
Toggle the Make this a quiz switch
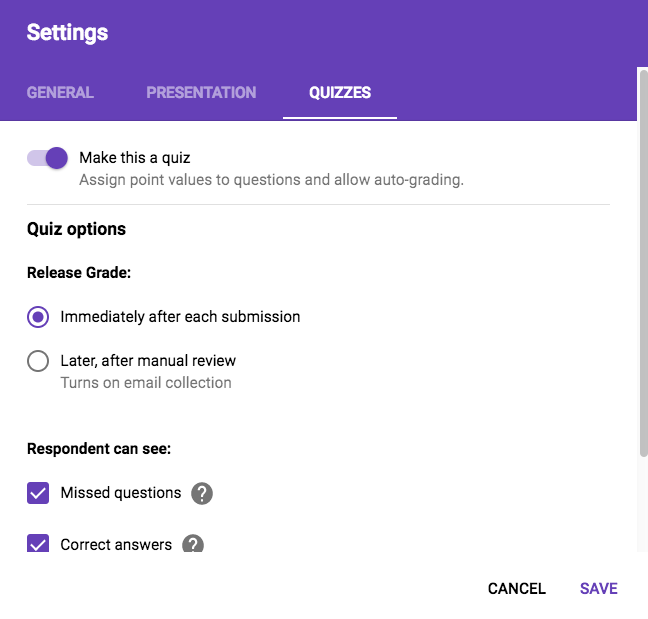click(x=47, y=158)
